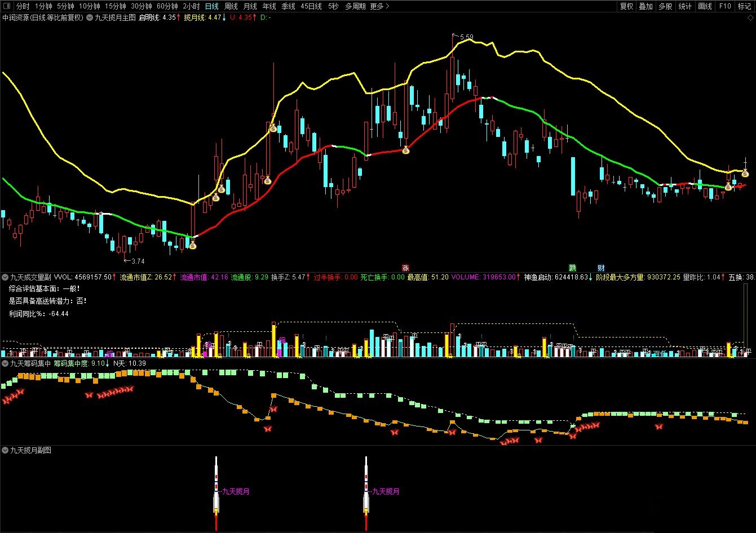
Task: Click the 跌 marker icon under the chart
Action: point(573,268)
